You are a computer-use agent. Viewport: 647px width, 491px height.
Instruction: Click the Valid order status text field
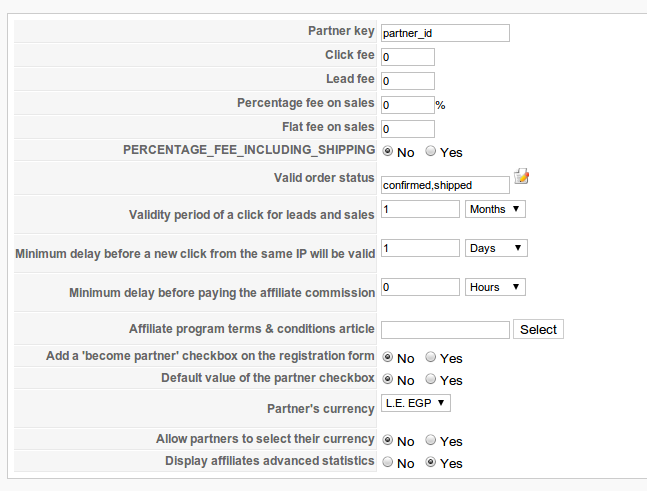point(445,185)
